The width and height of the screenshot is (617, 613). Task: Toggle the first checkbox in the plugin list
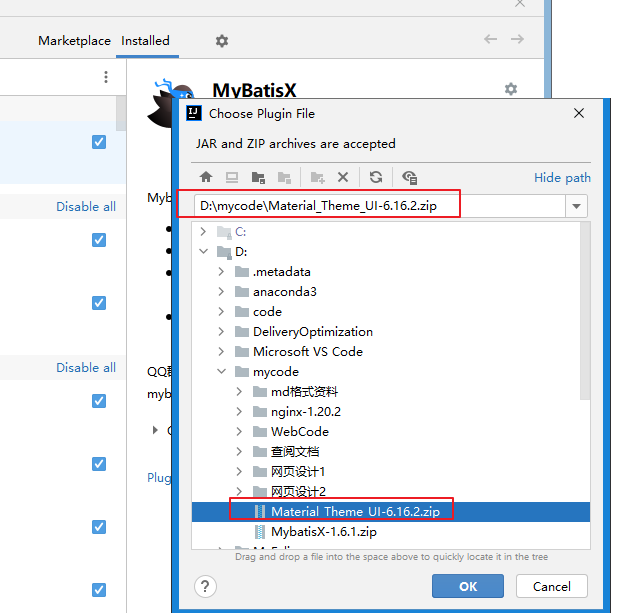click(x=99, y=142)
